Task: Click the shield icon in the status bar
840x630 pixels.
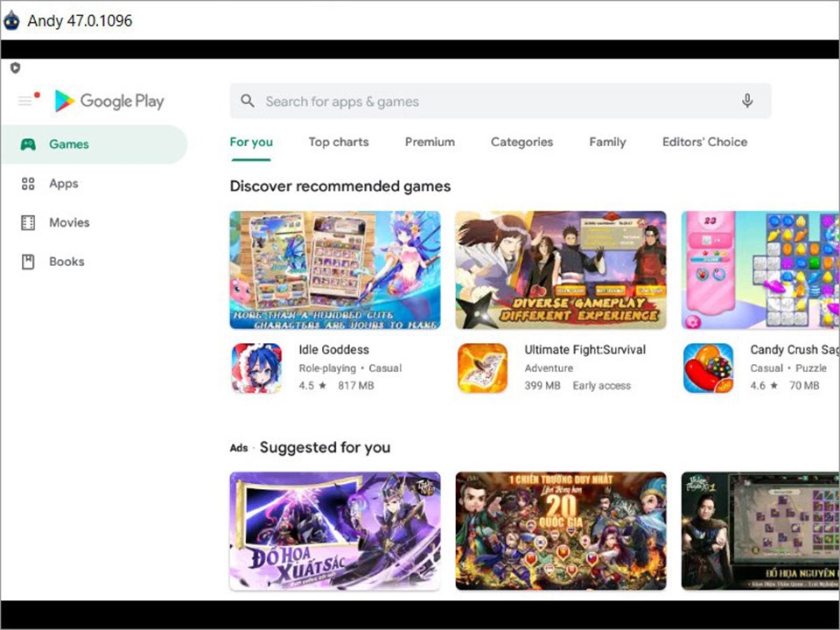Action: pyautogui.click(x=16, y=68)
